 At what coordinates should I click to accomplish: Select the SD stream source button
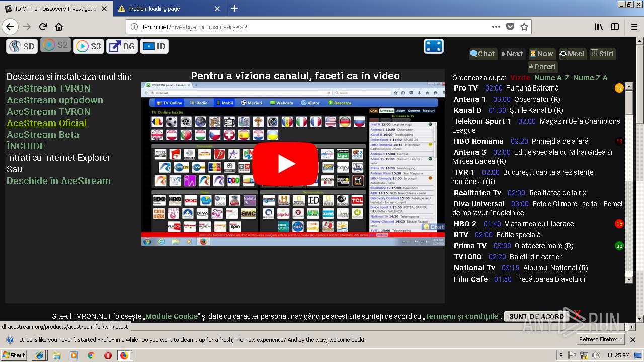22,46
